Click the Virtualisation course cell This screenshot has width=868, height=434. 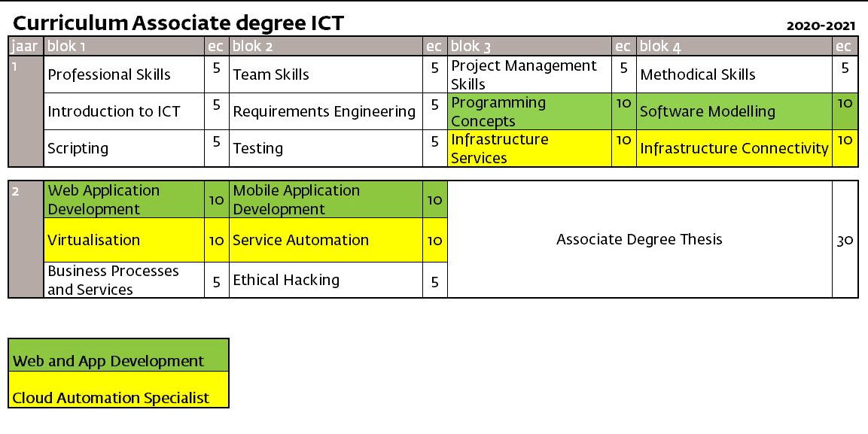(94, 240)
